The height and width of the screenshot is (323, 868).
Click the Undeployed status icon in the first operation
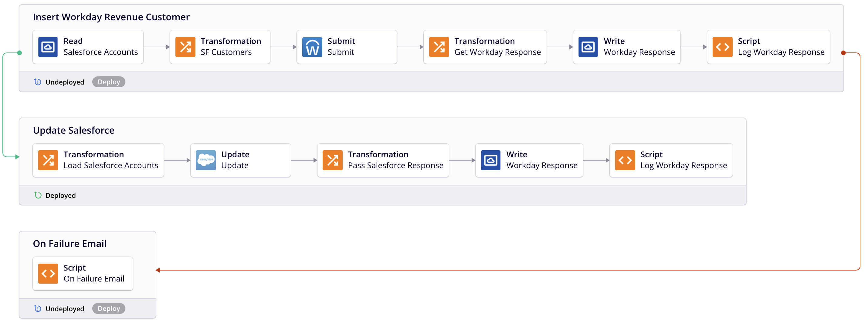tap(38, 82)
